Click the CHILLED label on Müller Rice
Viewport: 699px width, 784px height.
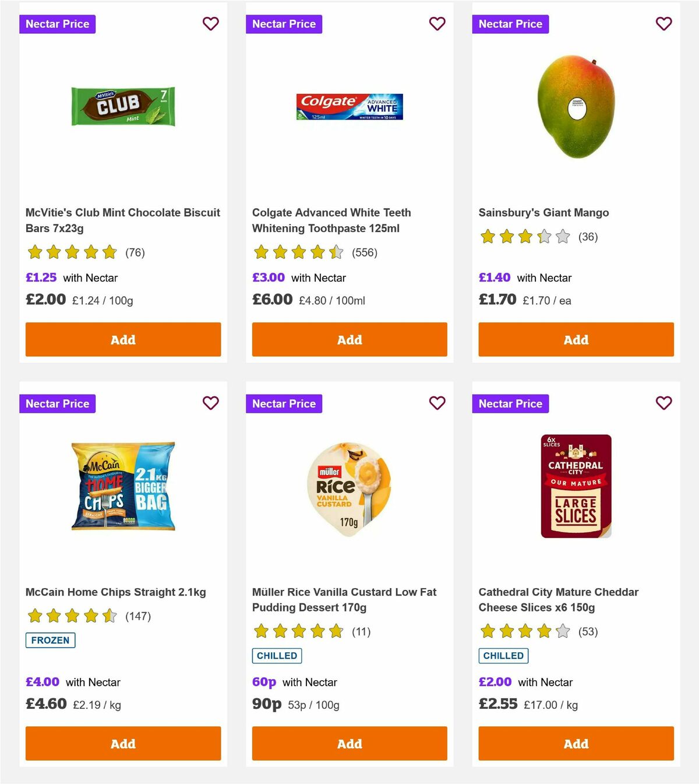point(277,655)
